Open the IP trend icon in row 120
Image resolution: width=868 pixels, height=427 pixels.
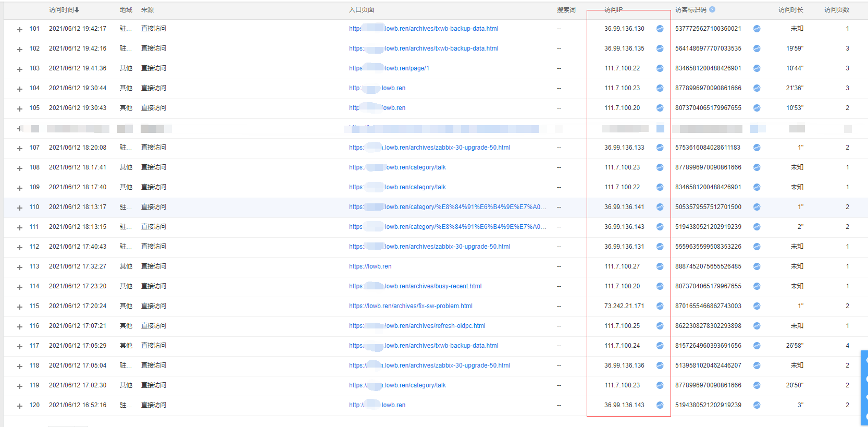(x=660, y=405)
